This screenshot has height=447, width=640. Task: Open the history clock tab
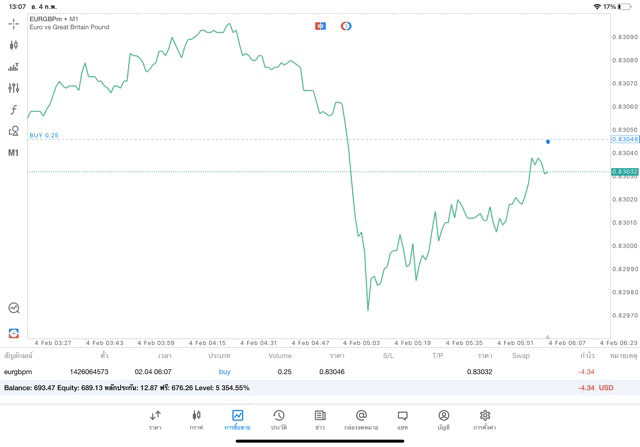pos(279,419)
